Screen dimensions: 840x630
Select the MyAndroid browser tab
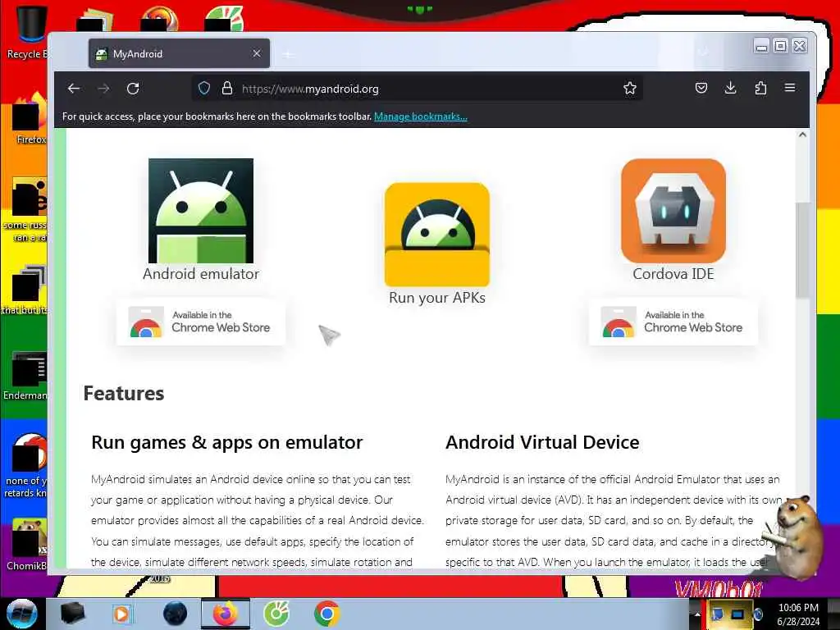179,53
